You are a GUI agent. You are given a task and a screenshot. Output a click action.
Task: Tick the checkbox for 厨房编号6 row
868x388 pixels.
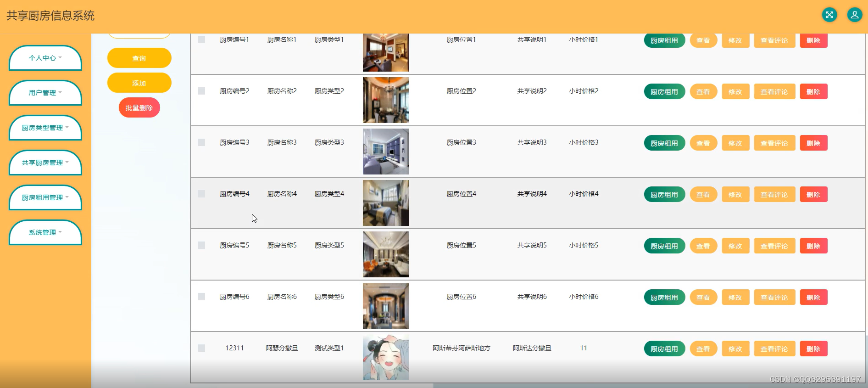201,297
